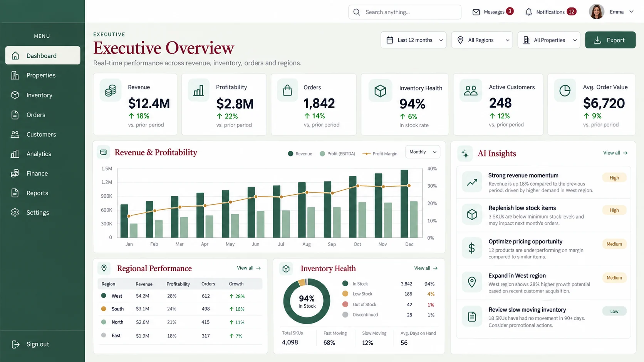Click View all in Regional Performance

click(x=249, y=268)
